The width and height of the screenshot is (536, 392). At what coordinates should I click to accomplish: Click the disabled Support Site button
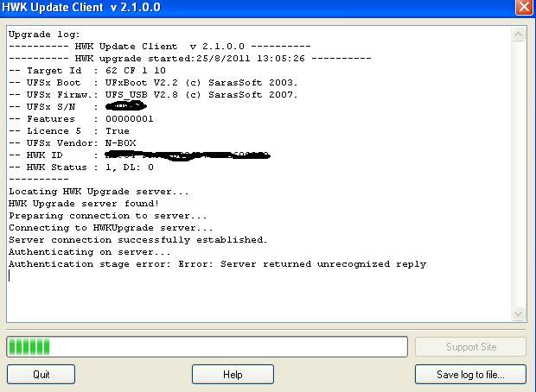click(x=470, y=347)
